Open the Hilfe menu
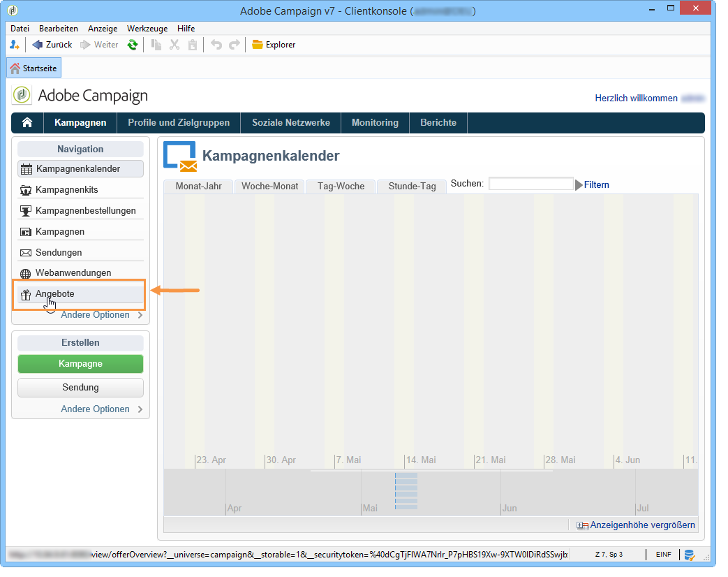728x577 pixels. pyautogui.click(x=186, y=29)
